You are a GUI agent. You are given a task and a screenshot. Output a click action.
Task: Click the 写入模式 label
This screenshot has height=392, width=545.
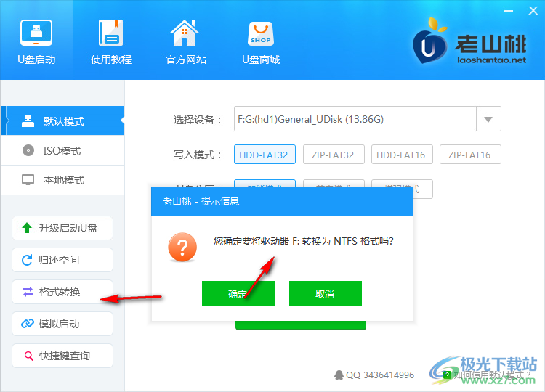coord(197,155)
